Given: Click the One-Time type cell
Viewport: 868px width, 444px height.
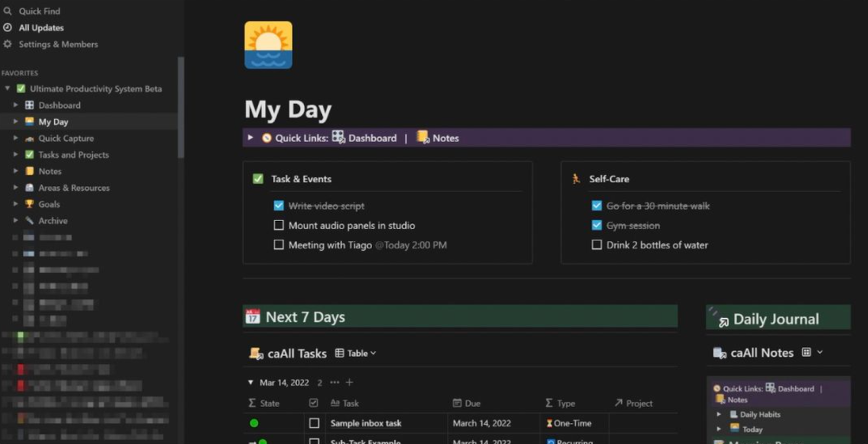Looking at the screenshot, I should pyautogui.click(x=574, y=423).
